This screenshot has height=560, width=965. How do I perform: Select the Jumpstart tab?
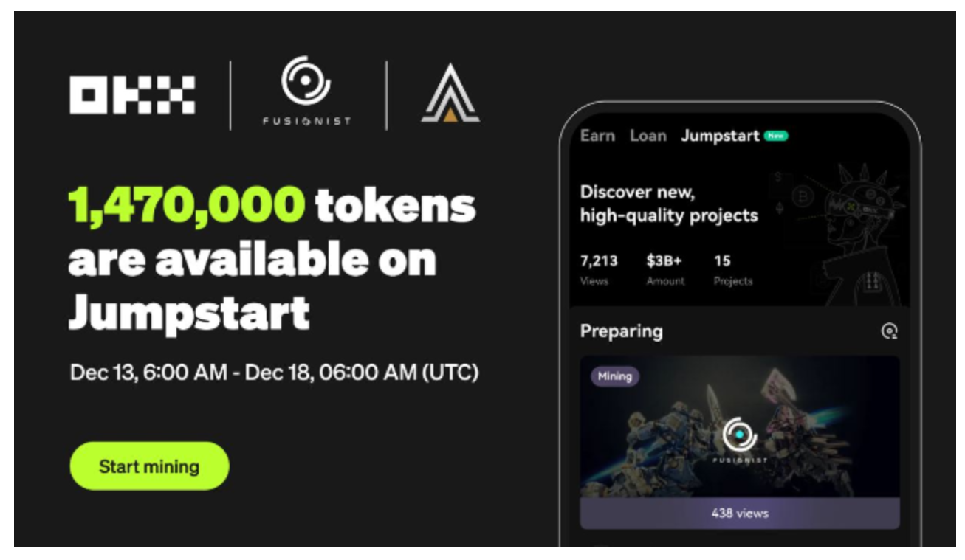coord(720,136)
